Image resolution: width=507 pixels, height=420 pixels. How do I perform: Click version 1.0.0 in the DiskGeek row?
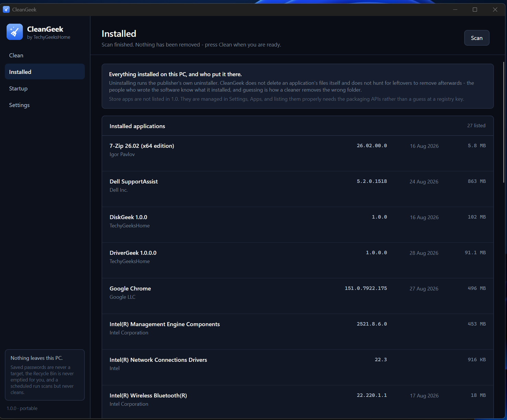point(380,217)
